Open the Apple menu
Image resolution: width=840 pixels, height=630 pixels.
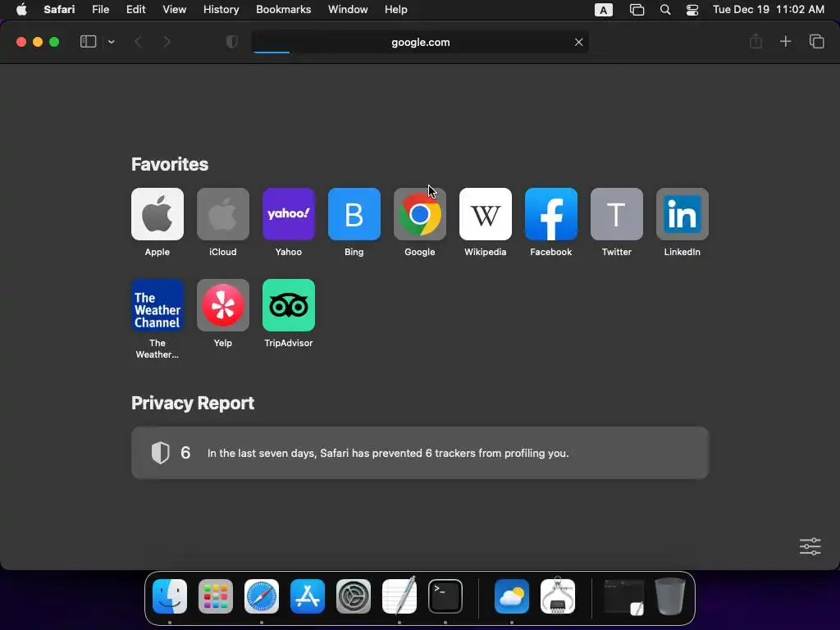[21, 10]
